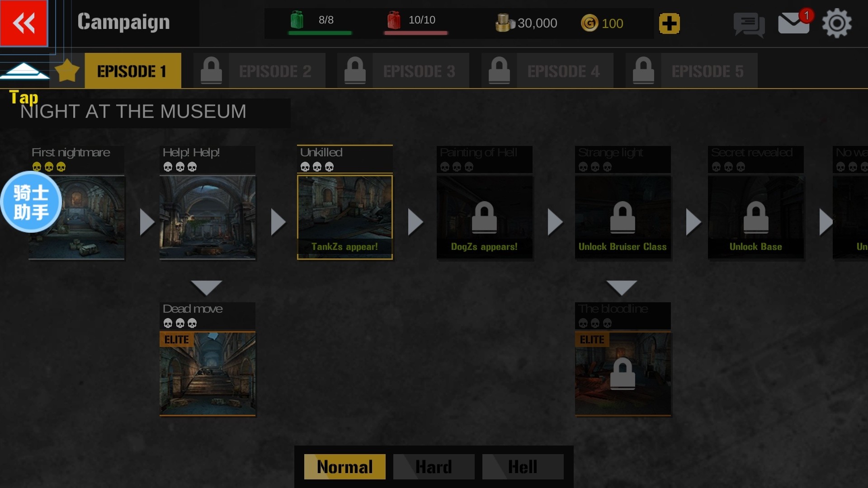Click the green fuel bar showing 8/8
The width and height of the screenshot is (868, 488).
[320, 33]
